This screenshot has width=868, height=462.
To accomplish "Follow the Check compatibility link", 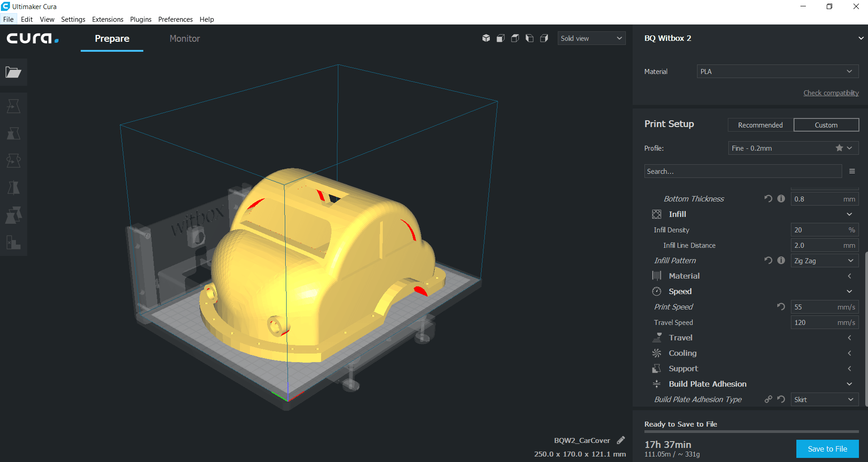I will pyautogui.click(x=831, y=93).
